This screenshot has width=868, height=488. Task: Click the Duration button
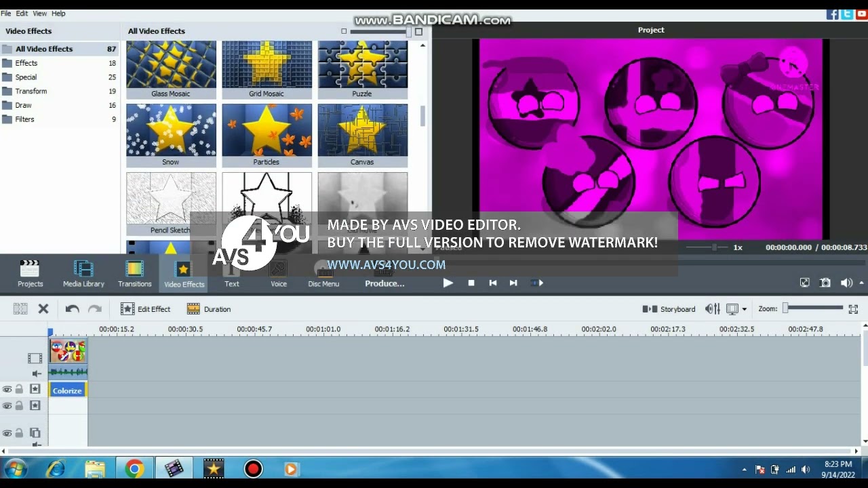tap(209, 309)
